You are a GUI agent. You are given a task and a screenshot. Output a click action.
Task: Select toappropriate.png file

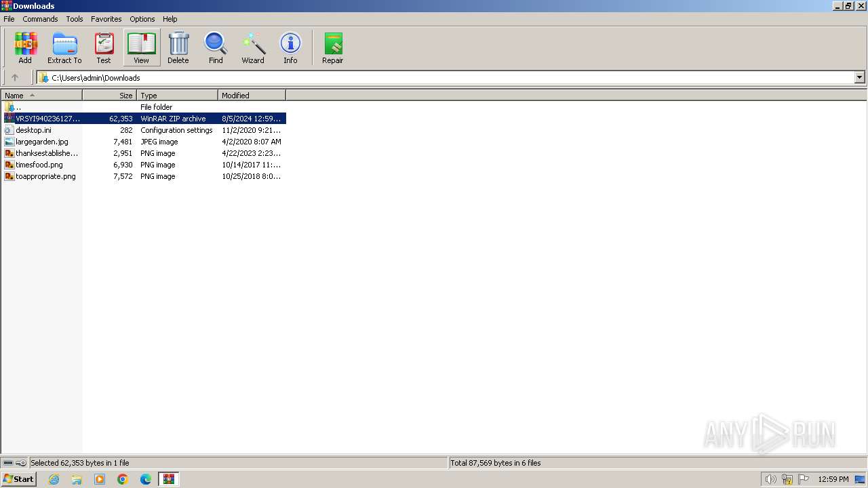tap(144, 176)
